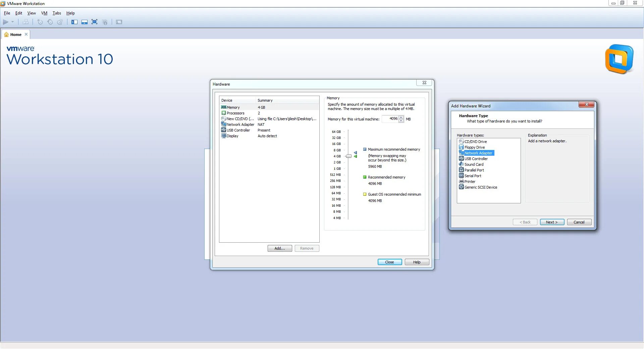Click the green recommended memory marker
This screenshot has width=644, height=349.
(x=356, y=156)
